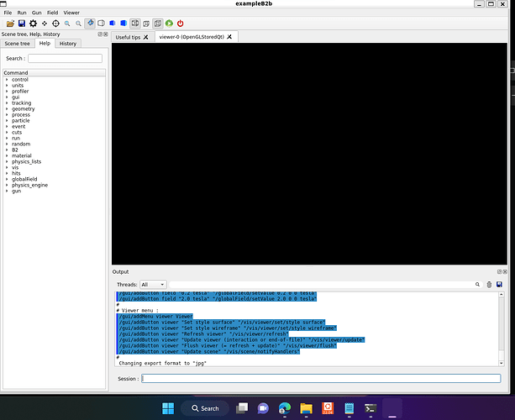This screenshot has width=515, height=420.
Task: Close the Output dock panel
Action: coord(505,271)
